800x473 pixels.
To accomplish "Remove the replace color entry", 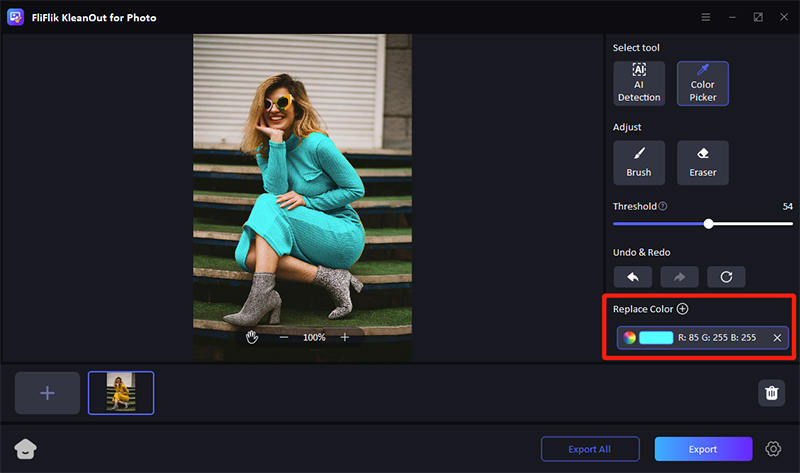I will coord(777,338).
